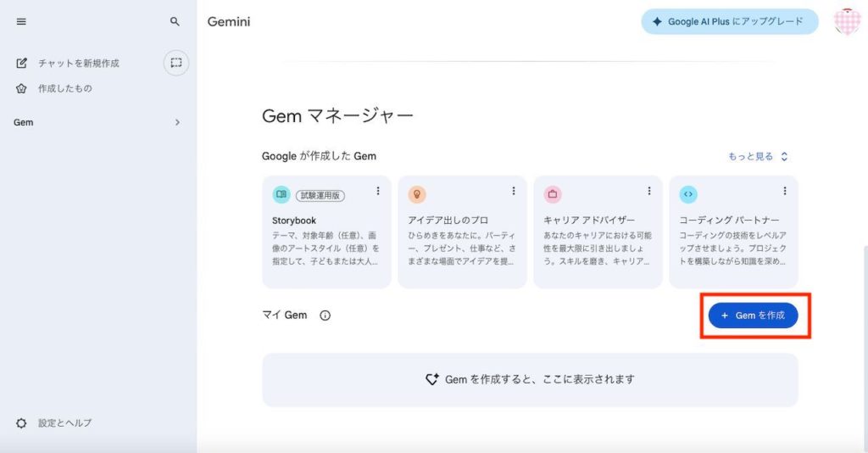Viewport: 868px width, 453px height.
Task: Start a new chat with チャットを新規作成
Action: pyautogui.click(x=78, y=64)
